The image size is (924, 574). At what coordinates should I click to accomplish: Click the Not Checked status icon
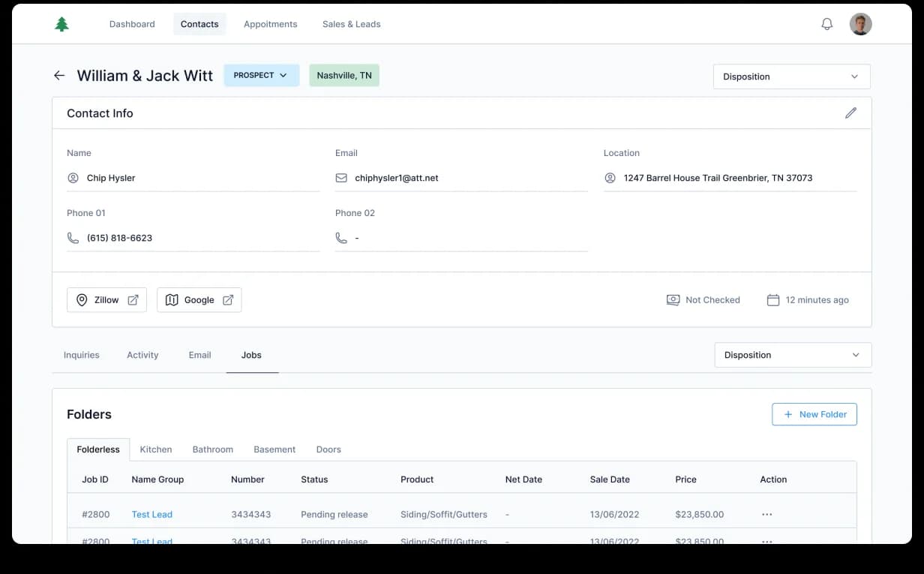pyautogui.click(x=673, y=300)
